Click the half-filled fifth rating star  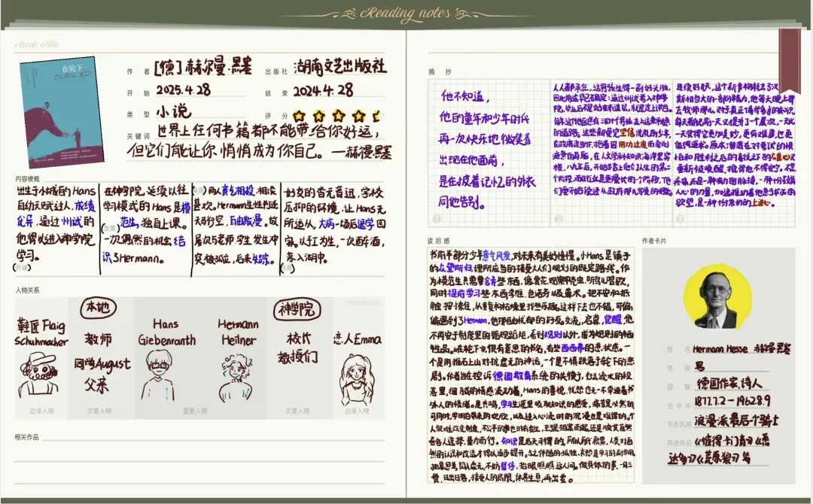tap(377, 116)
